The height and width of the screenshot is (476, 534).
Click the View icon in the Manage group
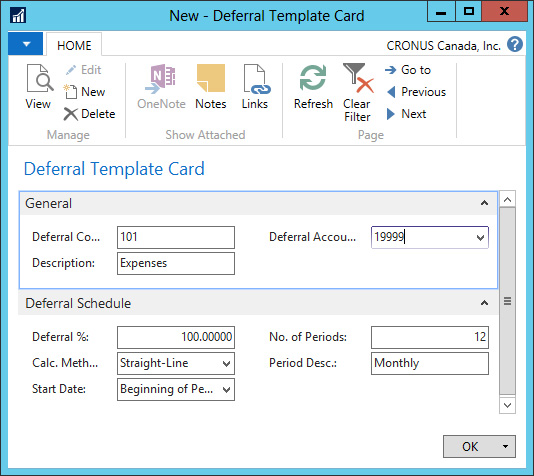click(40, 78)
